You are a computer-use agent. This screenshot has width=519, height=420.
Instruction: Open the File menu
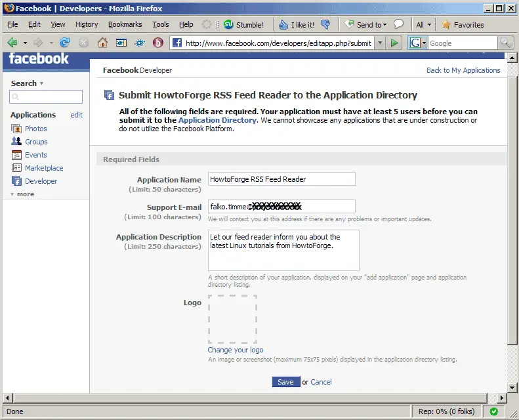(12, 24)
